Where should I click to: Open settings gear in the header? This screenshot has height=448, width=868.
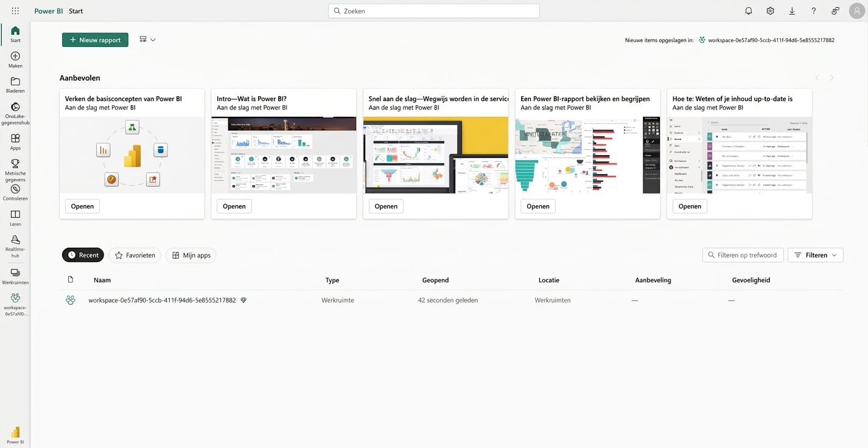tap(770, 11)
